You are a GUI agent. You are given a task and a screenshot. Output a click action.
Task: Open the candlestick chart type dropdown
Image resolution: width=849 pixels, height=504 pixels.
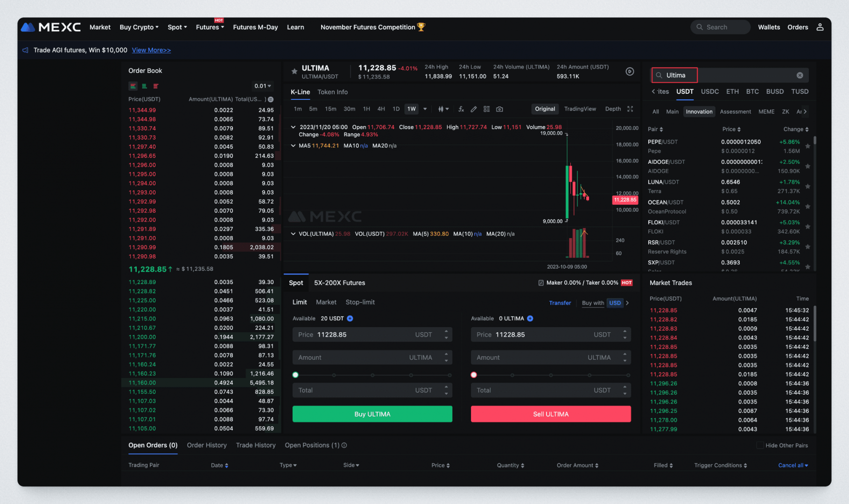(443, 109)
